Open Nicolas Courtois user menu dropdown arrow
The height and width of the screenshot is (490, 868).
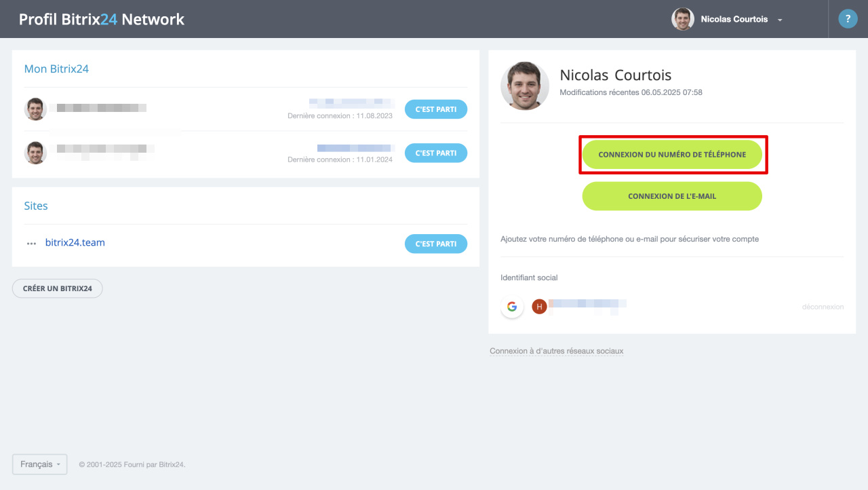780,20
